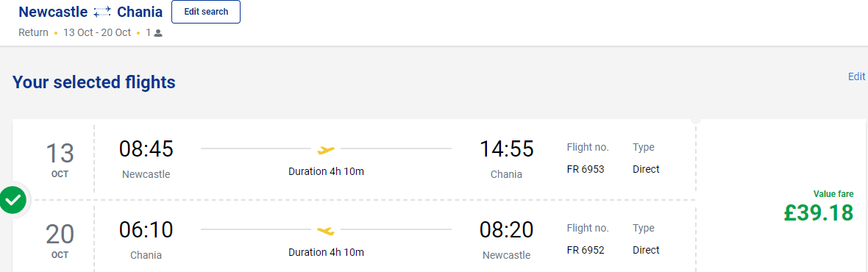The image size is (868, 272).
Task: Click the green selected-flight checkmark icon
Action: tap(13, 200)
